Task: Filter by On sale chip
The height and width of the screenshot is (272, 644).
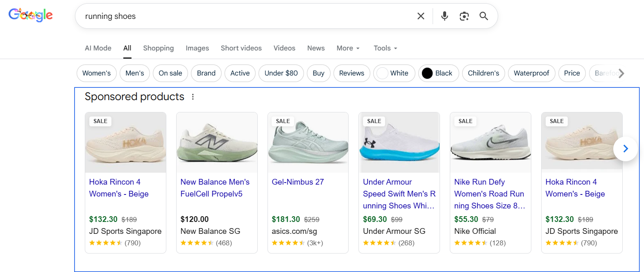Action: (x=170, y=73)
